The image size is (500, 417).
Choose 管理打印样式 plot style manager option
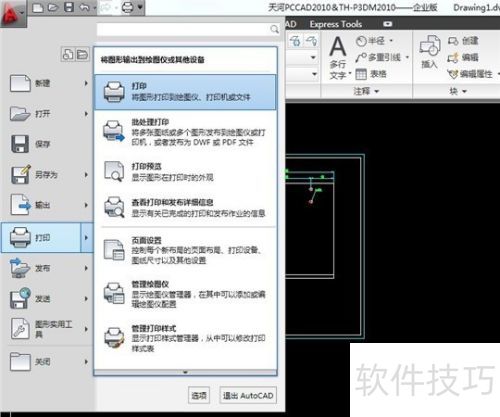[185, 338]
